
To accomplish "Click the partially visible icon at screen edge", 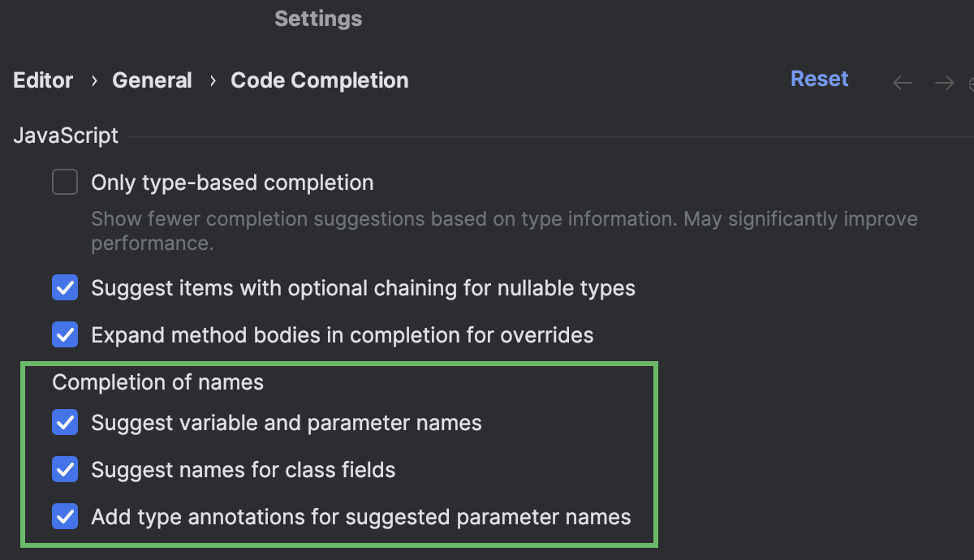I will pyautogui.click(x=971, y=82).
